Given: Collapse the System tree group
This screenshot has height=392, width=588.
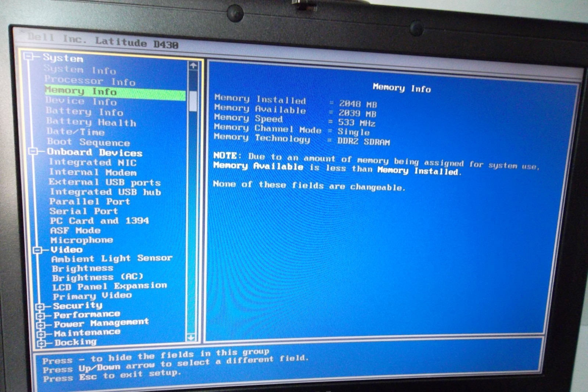Looking at the screenshot, I should 28,56.
